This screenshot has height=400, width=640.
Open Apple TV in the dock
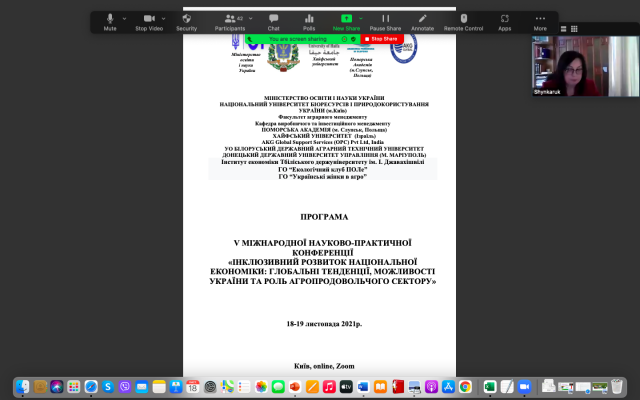(346, 387)
